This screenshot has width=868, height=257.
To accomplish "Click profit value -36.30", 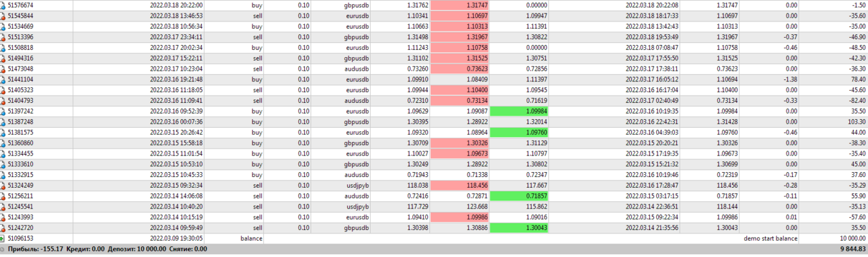I will click(x=857, y=69).
